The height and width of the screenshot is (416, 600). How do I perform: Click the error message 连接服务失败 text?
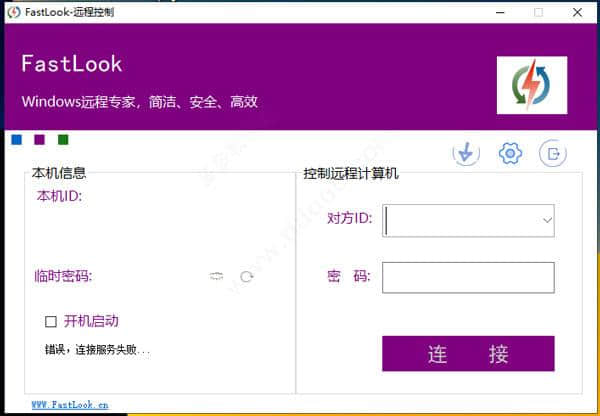(x=97, y=351)
